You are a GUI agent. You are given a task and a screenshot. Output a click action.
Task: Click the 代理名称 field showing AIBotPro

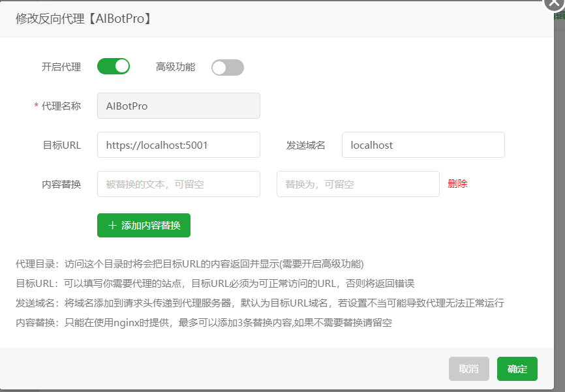(178, 106)
